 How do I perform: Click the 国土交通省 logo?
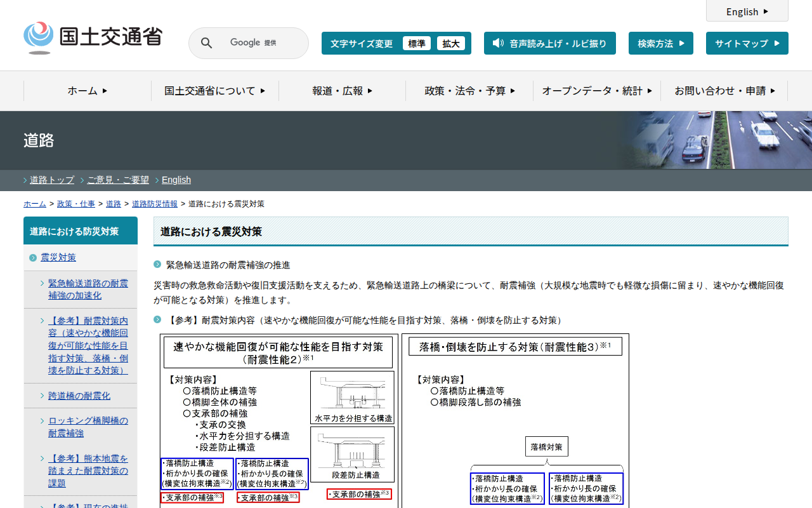(x=93, y=38)
